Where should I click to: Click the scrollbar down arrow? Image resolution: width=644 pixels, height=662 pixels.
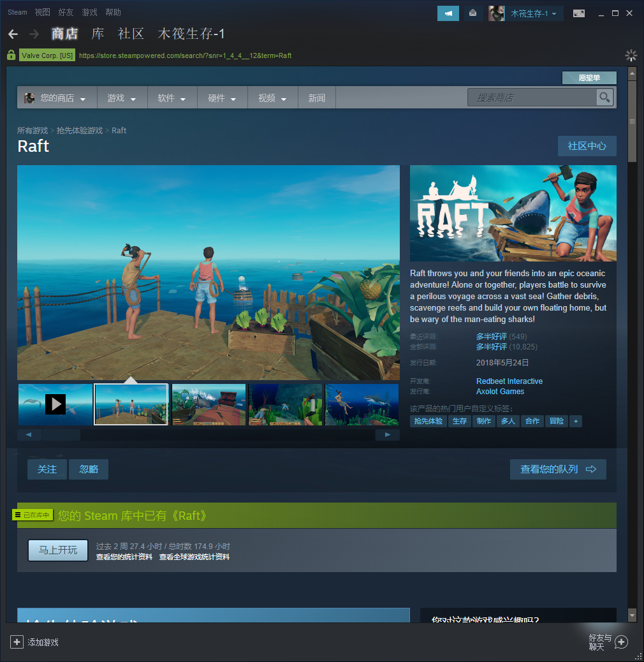coord(632,615)
